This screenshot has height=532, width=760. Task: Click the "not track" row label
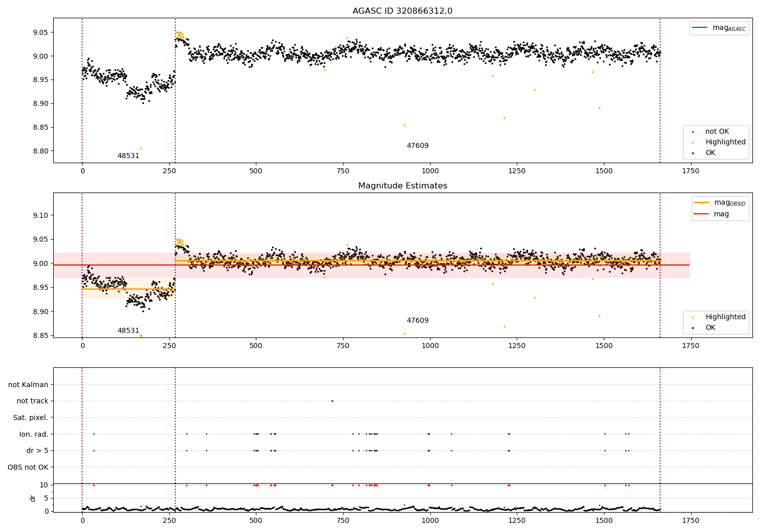click(x=32, y=401)
